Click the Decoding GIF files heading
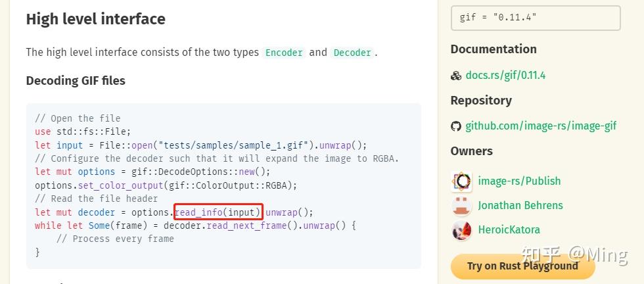This screenshot has height=284, width=644. 76,81
